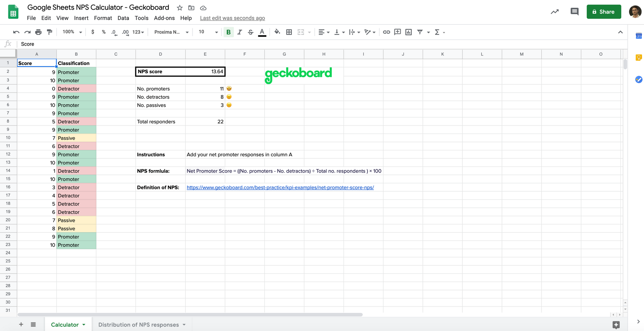The image size is (644, 331).
Task: Open the Edit menu
Action: click(x=46, y=18)
